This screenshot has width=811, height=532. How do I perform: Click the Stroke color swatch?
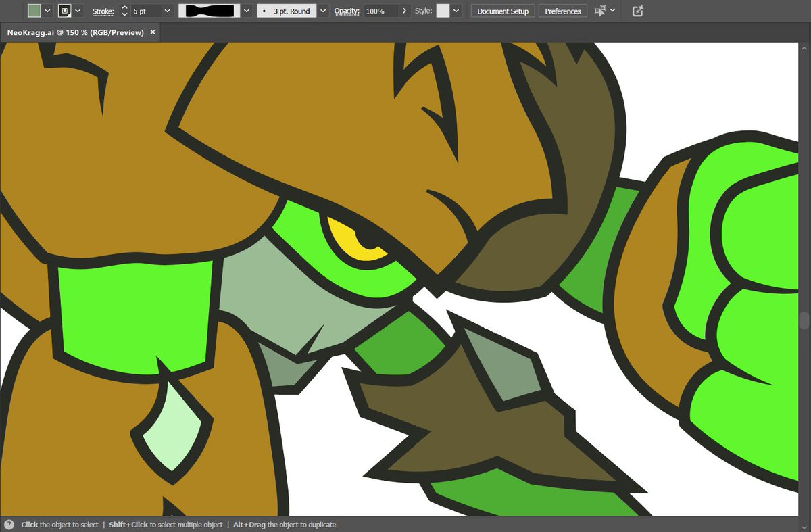[65, 11]
